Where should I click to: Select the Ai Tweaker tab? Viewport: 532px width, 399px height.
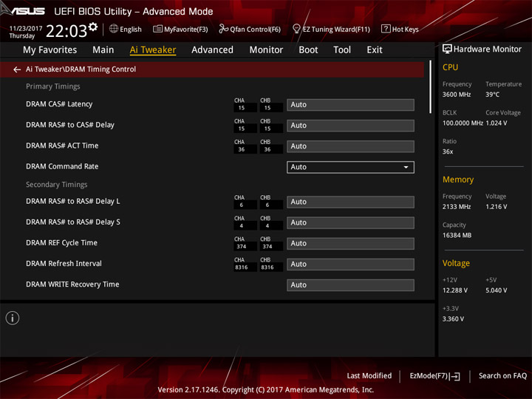(x=153, y=50)
